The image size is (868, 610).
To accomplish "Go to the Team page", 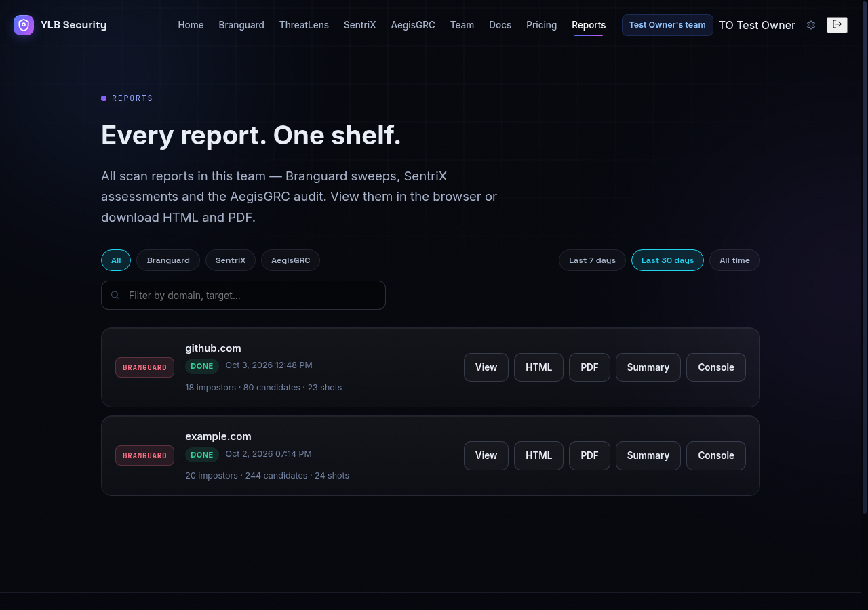I will 462,25.
